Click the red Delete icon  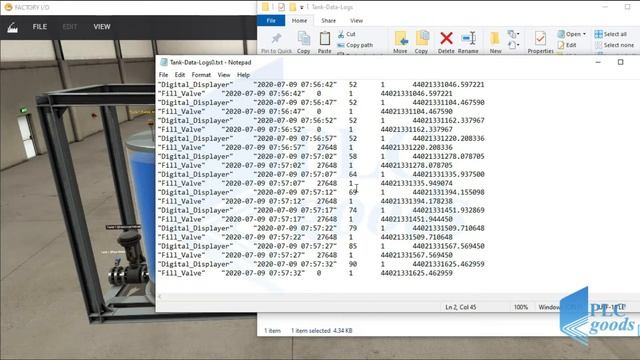pos(446,39)
